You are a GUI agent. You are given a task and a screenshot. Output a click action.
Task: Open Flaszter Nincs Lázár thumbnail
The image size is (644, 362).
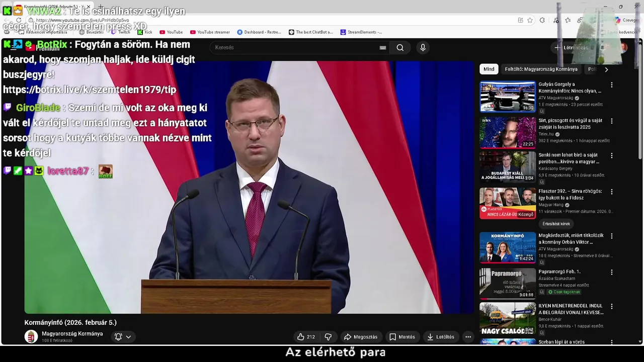point(507,203)
